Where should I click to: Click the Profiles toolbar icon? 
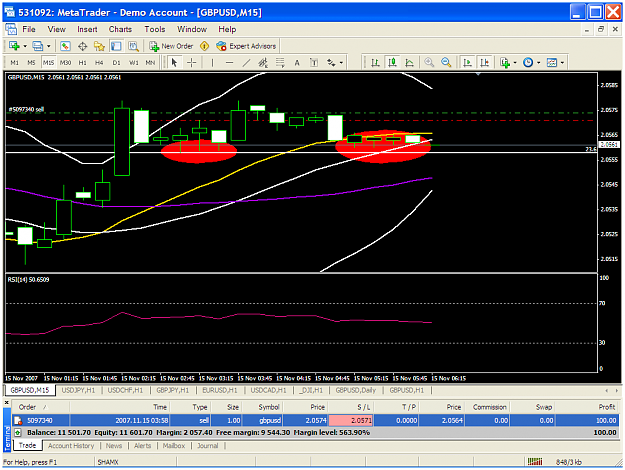click(x=38, y=46)
